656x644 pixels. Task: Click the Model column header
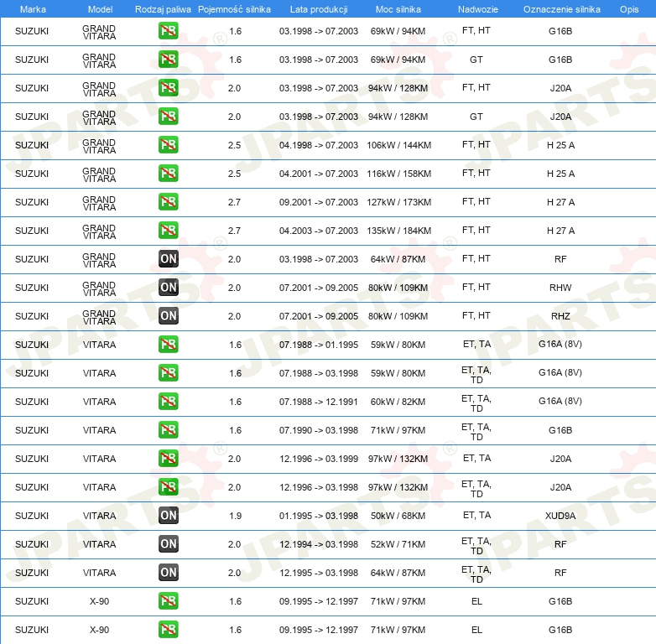point(101,9)
